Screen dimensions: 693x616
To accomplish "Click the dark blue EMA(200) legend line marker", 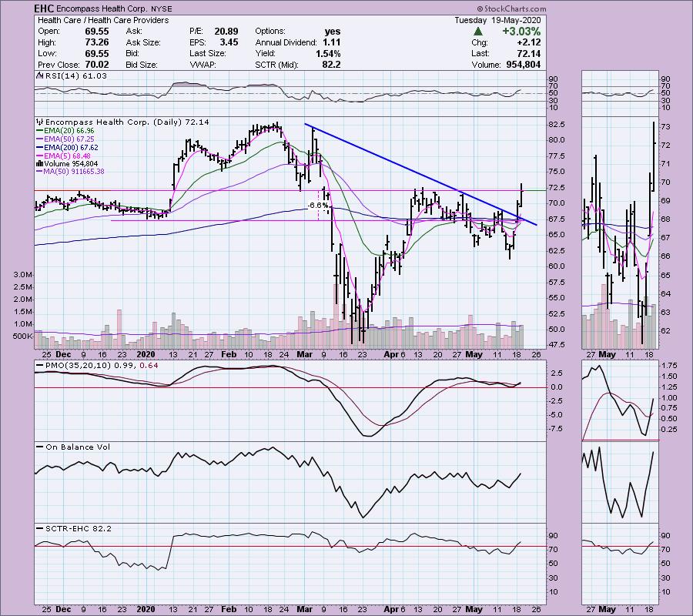I will [x=40, y=148].
